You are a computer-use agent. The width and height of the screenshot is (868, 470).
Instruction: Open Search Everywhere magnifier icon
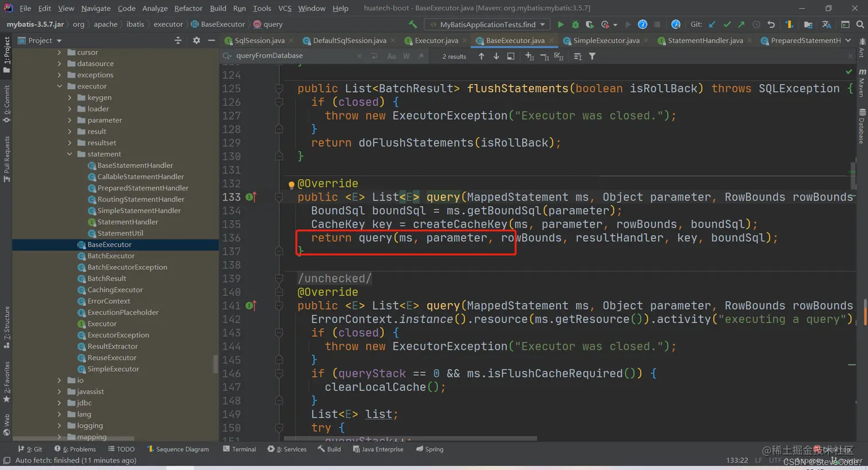[860, 24]
